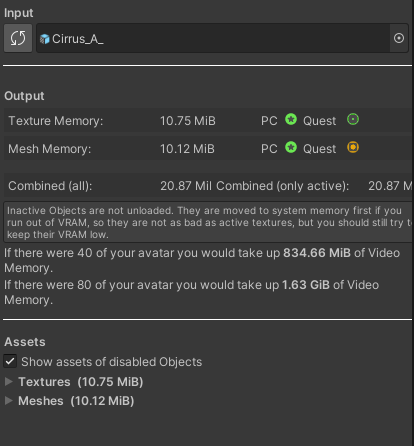414x446 pixels.
Task: Click the Mesh Memory row label
Action: pos(49,149)
